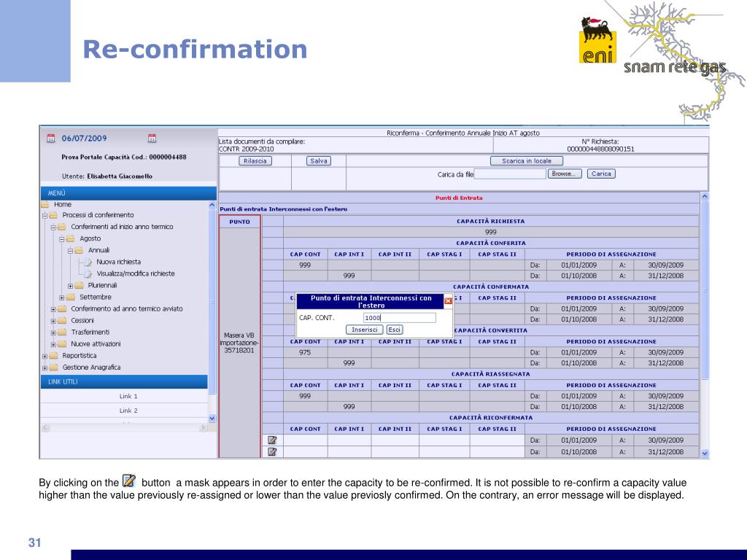Click the folder icon next to Trasferimenti
This screenshot has width=747, height=560.
tap(63, 332)
